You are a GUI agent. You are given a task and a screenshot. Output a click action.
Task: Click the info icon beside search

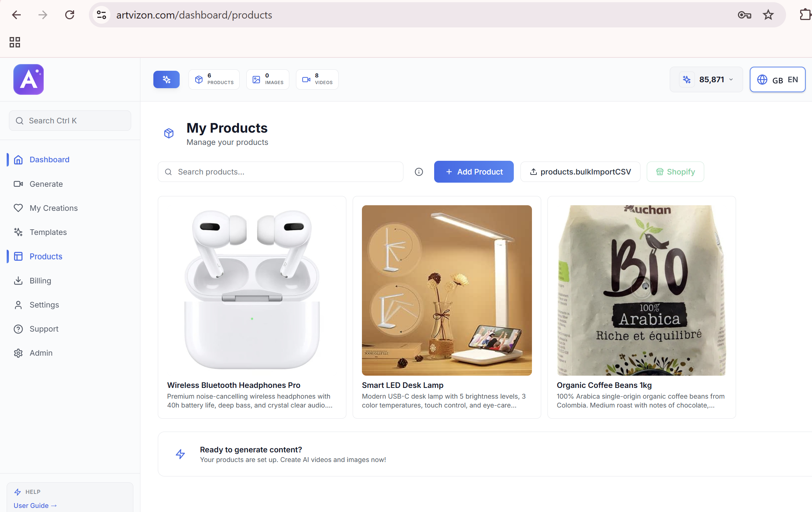coord(419,172)
